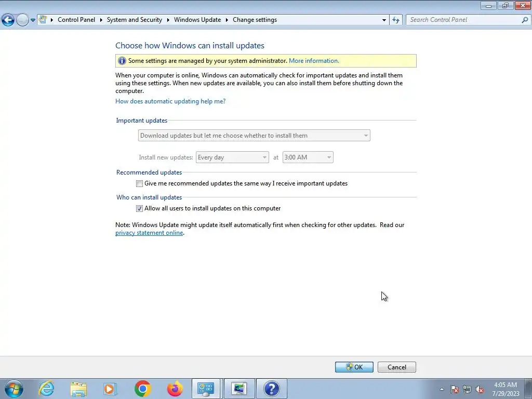Switch to monitor-icon taskbar window
Screen dimensions: 532x399
tap(239, 389)
